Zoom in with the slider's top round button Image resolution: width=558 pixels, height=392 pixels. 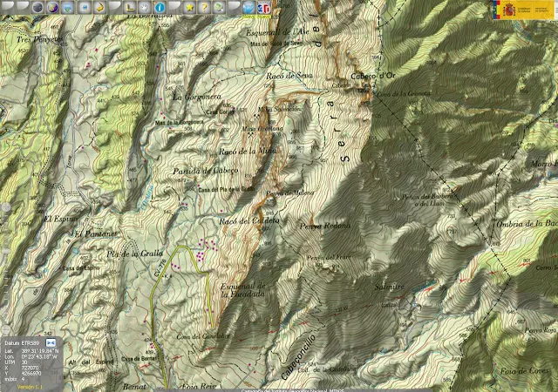(x=6, y=207)
